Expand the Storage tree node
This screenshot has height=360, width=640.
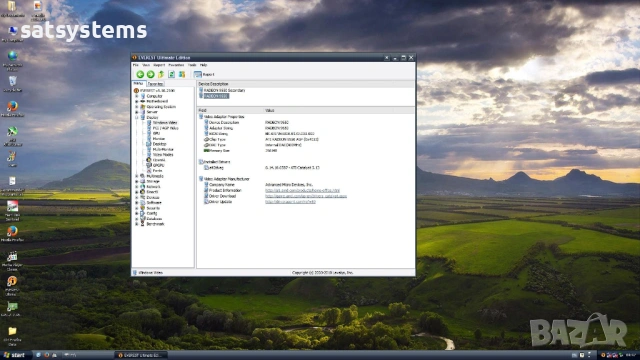pyautogui.click(x=137, y=181)
